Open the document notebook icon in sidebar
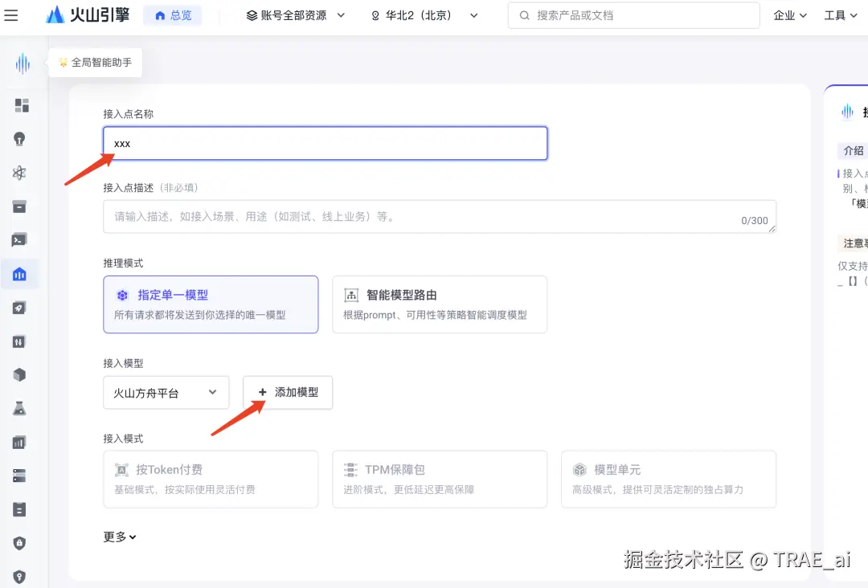Viewport: 868px width, 588px height. coord(19,509)
